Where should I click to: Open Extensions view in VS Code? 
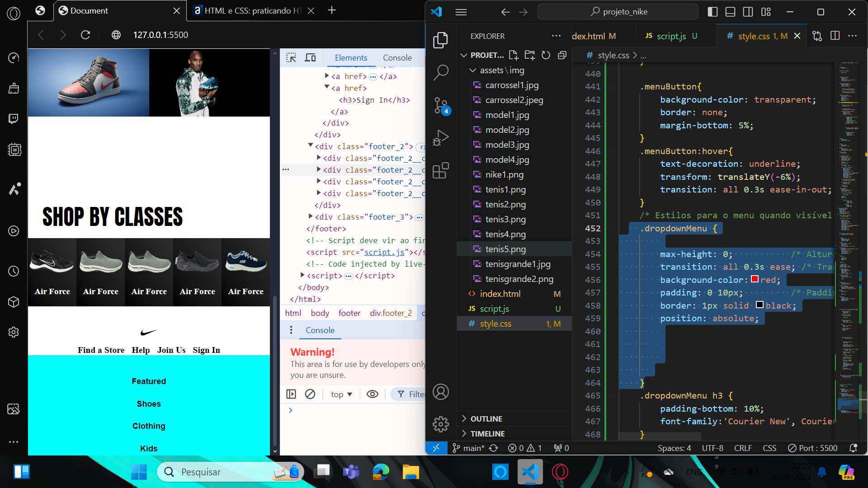click(440, 170)
